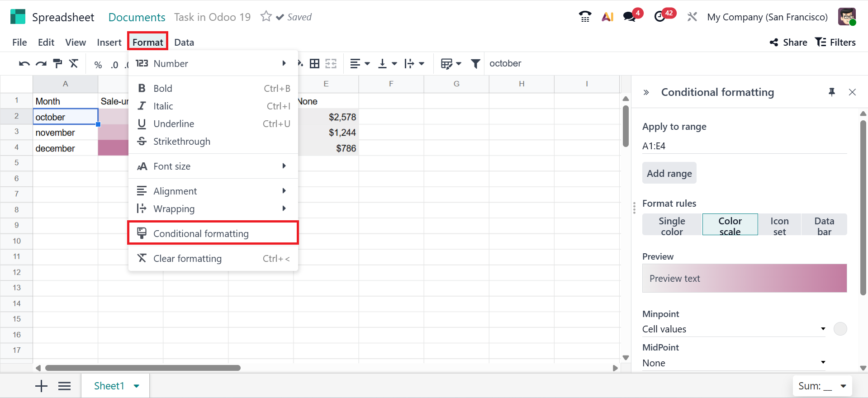The image size is (868, 398).
Task: Click the Share button
Action: [788, 42]
